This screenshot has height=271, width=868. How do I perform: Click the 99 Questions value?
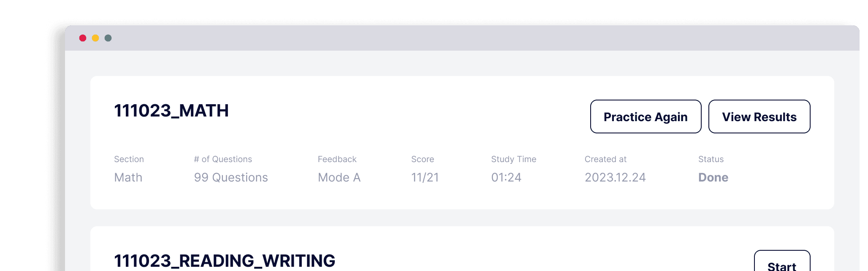tap(231, 177)
